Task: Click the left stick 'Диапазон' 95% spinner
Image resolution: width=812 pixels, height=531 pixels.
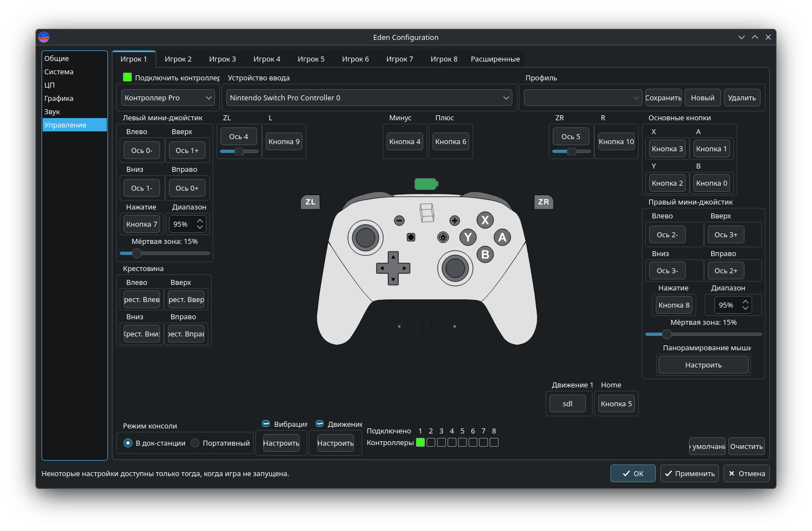Action: coord(188,224)
